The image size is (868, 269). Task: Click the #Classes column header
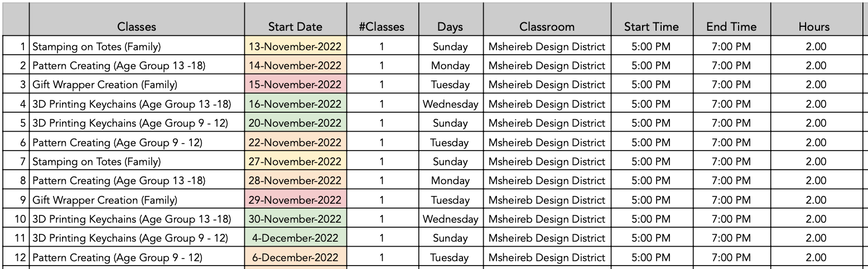[x=382, y=26]
